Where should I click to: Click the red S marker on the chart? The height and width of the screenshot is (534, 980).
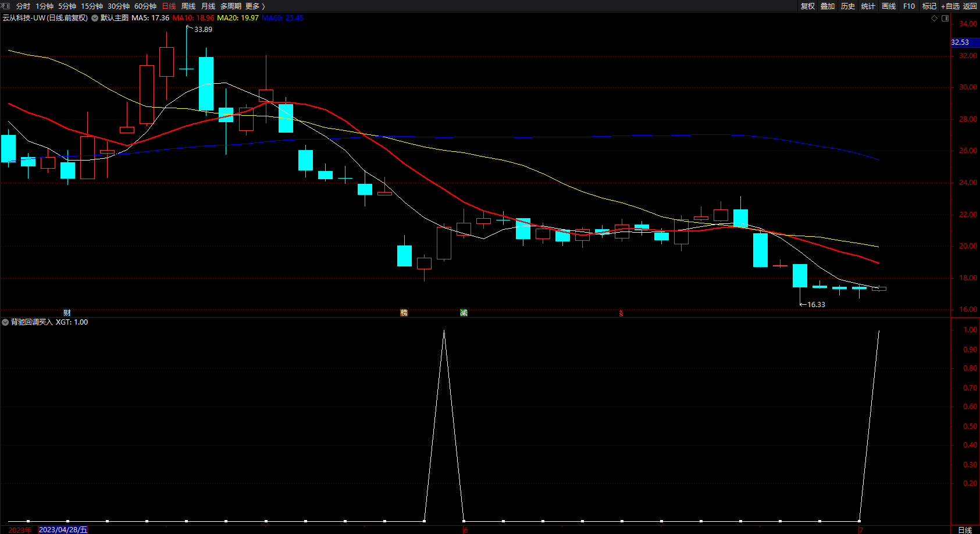(621, 314)
